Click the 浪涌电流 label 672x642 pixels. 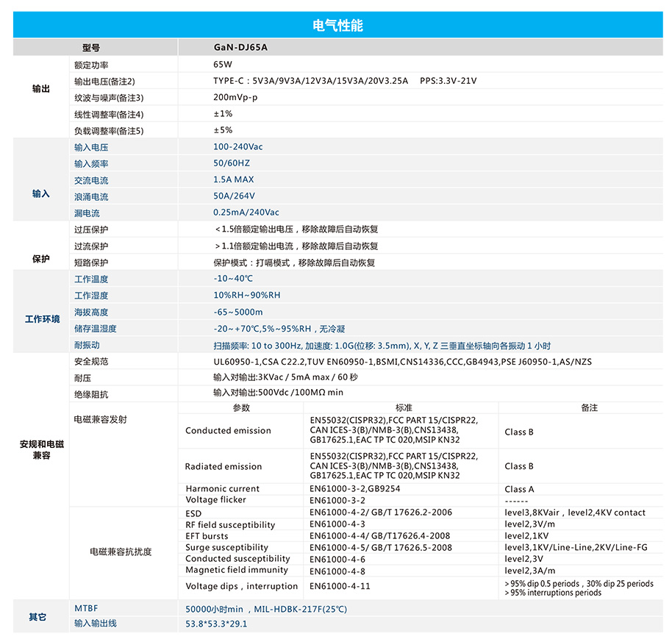pos(91,196)
